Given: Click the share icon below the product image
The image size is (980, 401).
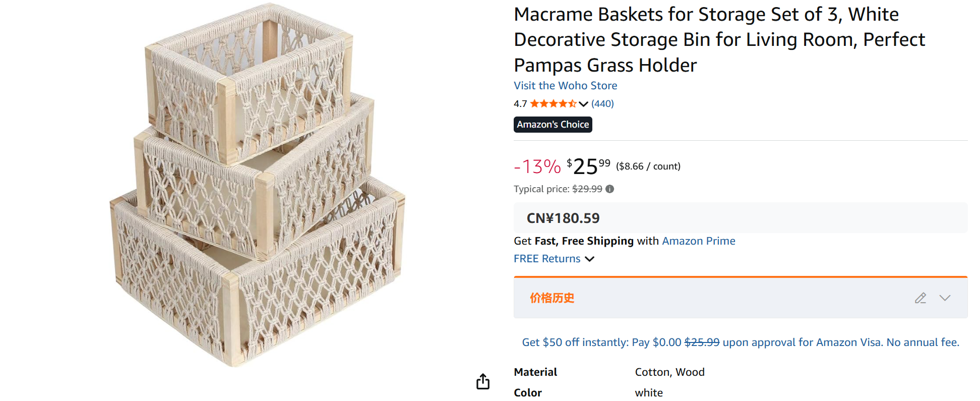Looking at the screenshot, I should 483,381.
